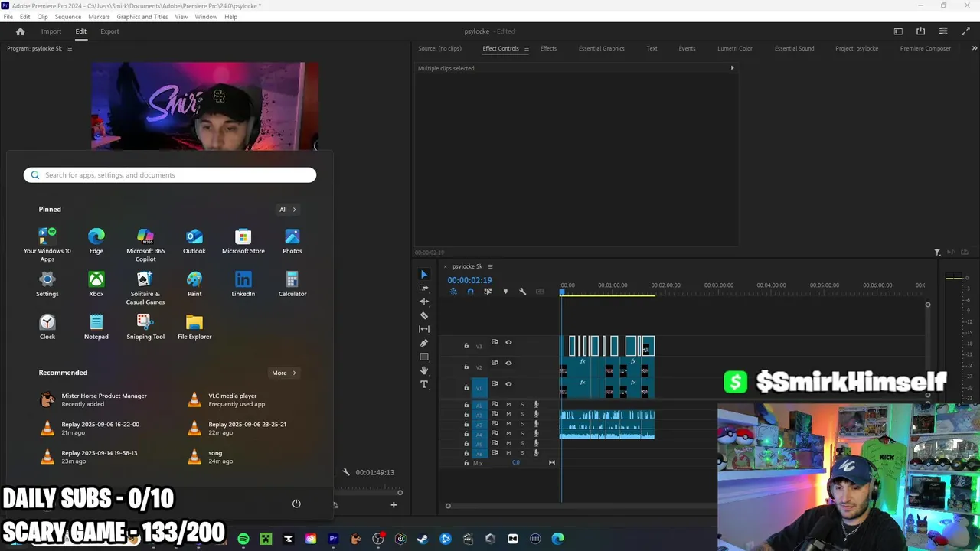
Task: Open Notepad from Start pinned apps
Action: coord(96,327)
